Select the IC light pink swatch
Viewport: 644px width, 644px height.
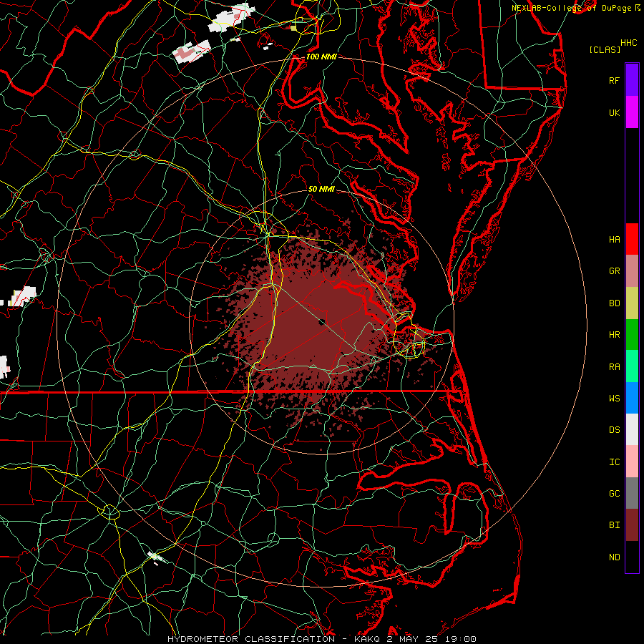[632, 462]
